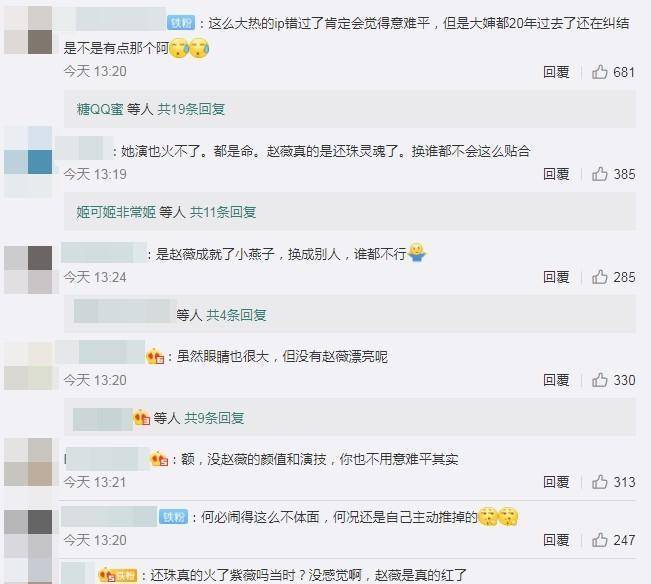Viewport: 651px width, 584px height.
Task: Click the 铁粉 badge beside the 13:20 何必闹得 comment
Action: 174,517
